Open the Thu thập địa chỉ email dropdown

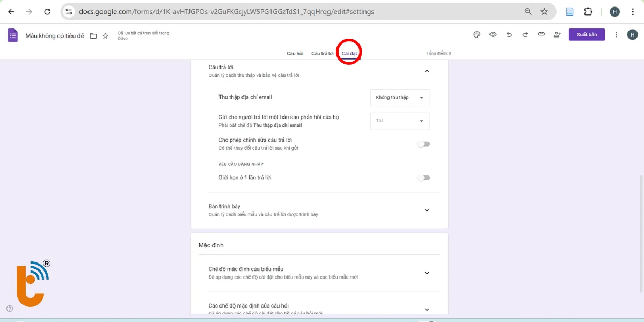400,98
